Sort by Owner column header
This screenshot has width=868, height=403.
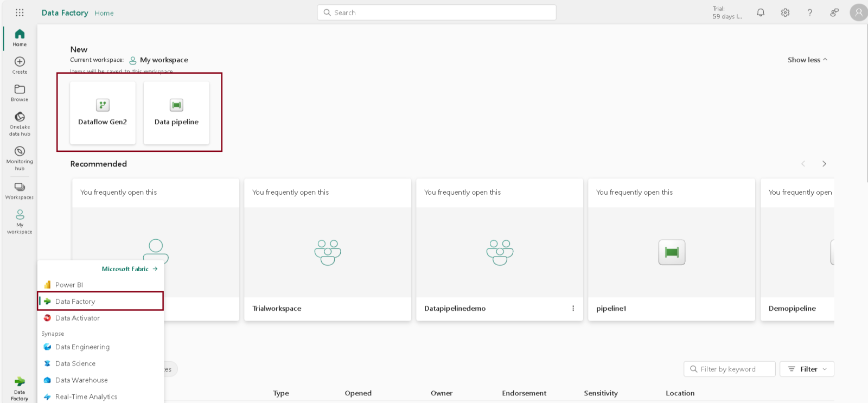(x=442, y=393)
